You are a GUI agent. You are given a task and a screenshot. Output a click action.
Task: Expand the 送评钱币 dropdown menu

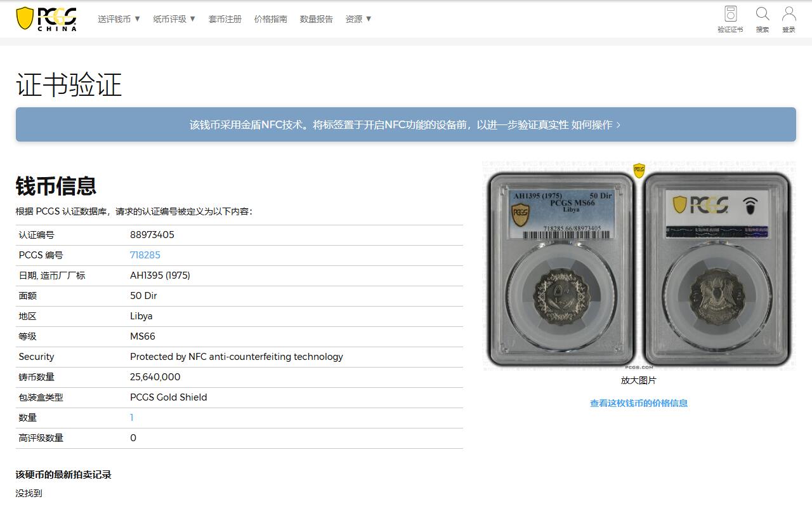[x=119, y=19]
